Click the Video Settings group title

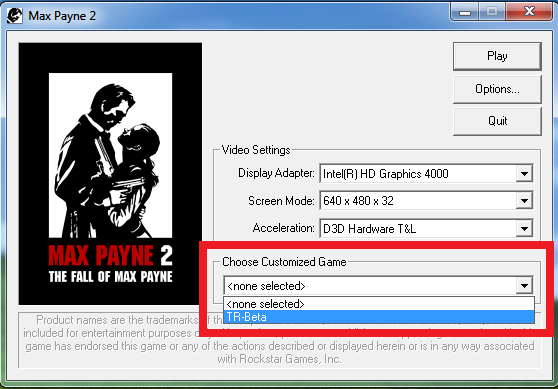click(x=256, y=150)
